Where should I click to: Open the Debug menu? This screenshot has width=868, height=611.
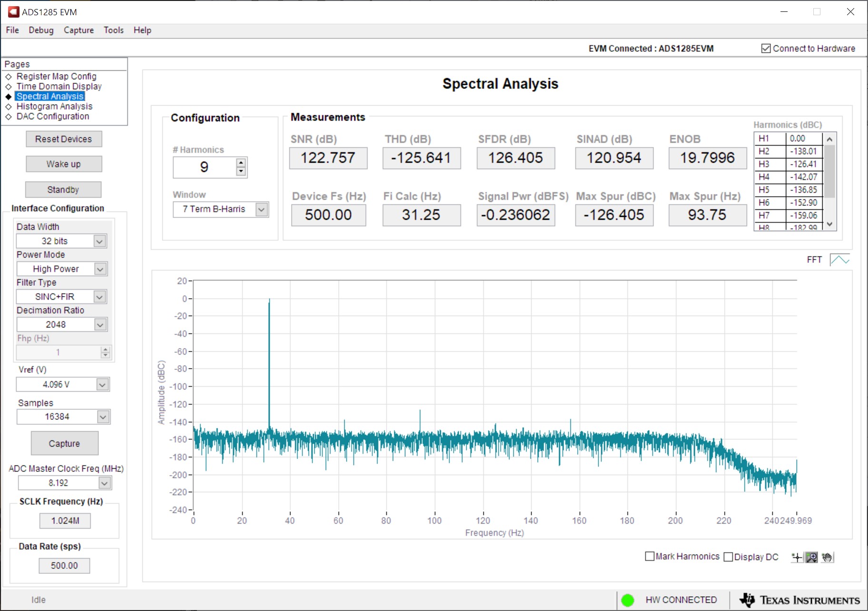click(41, 30)
